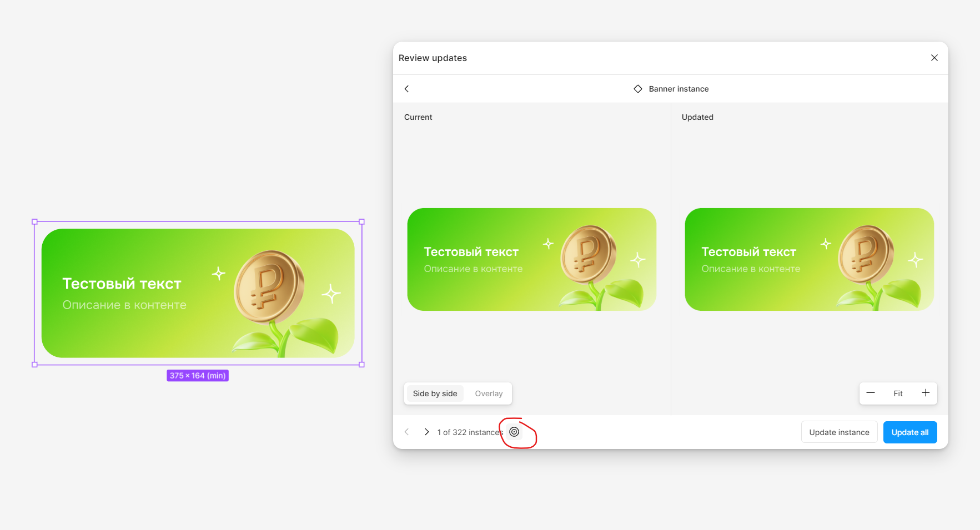Zoom in with the plus icon
The image size is (980, 530).
click(x=926, y=393)
